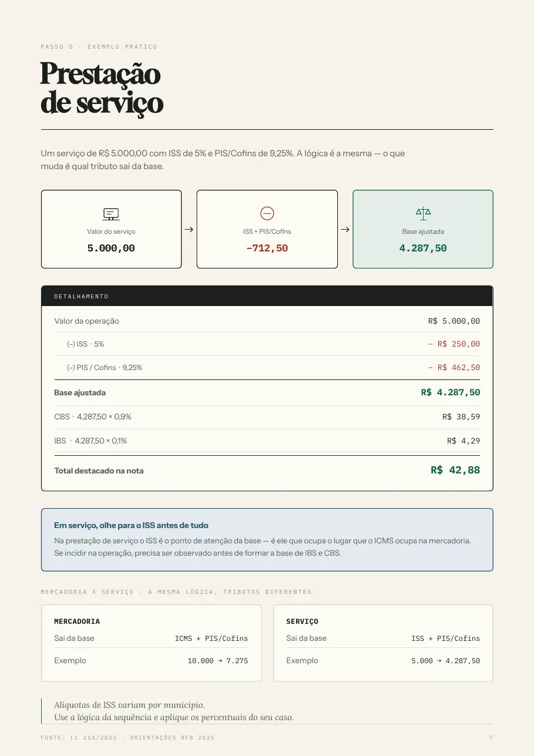Click the page number 7 in footer
The height and width of the screenshot is (756, 534).
click(x=491, y=738)
